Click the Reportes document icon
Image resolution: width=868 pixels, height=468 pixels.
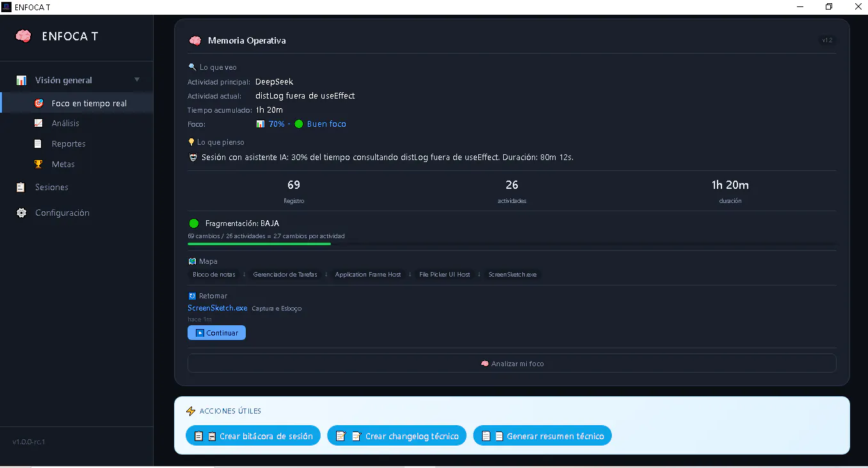point(38,143)
